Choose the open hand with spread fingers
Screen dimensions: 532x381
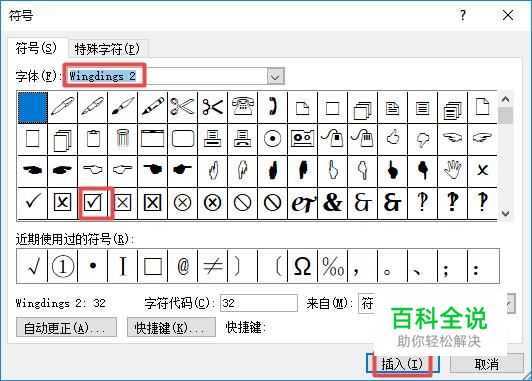click(452, 170)
